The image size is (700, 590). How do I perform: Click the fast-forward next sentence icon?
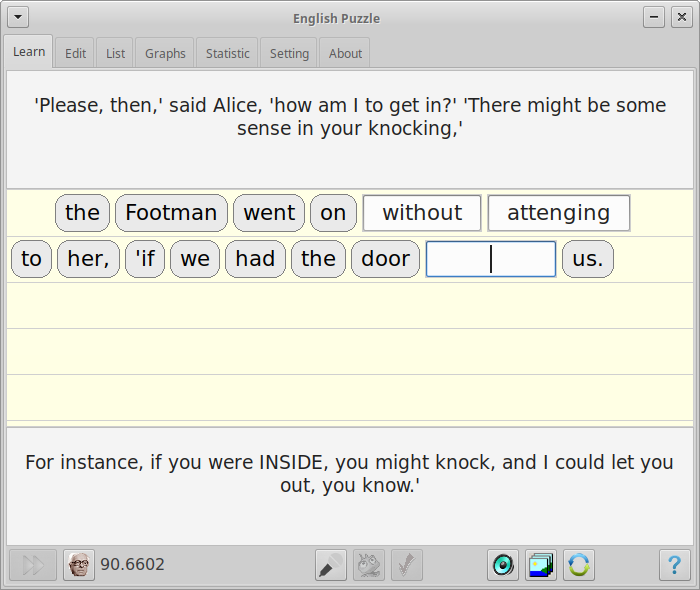coord(33,565)
